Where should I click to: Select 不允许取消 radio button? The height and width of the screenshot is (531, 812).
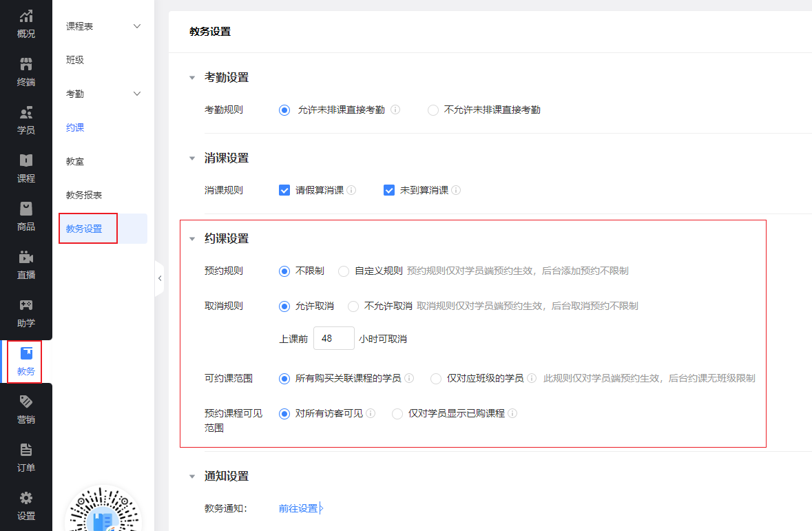[353, 306]
